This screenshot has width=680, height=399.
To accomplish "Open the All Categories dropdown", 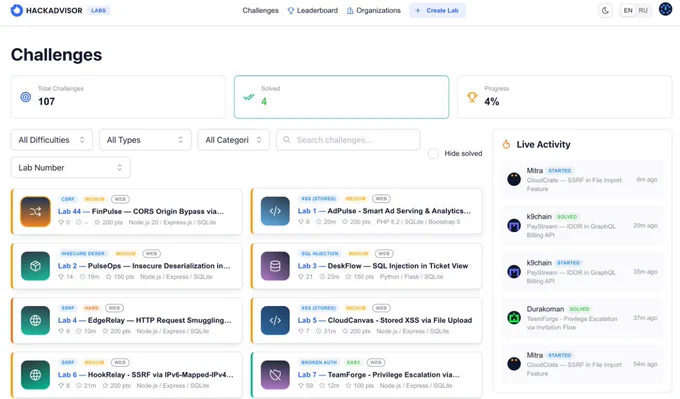I will pyautogui.click(x=233, y=140).
